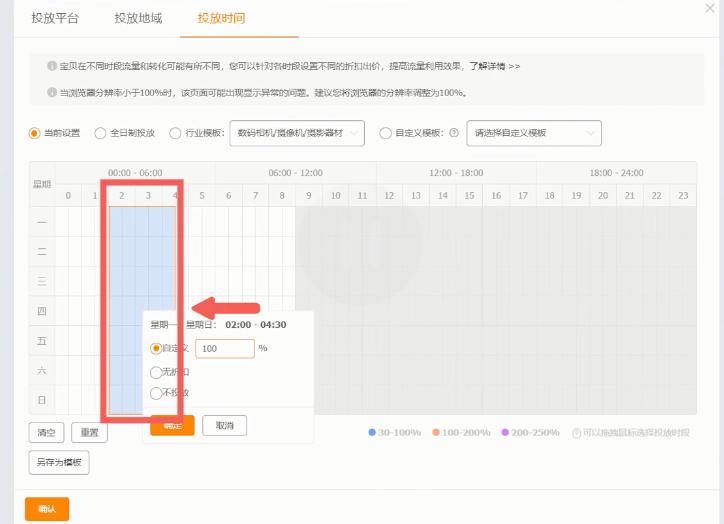Viewport: 724px width, 524px height.
Task: Open the 请选择自定义模板 dropdown
Action: [534, 133]
